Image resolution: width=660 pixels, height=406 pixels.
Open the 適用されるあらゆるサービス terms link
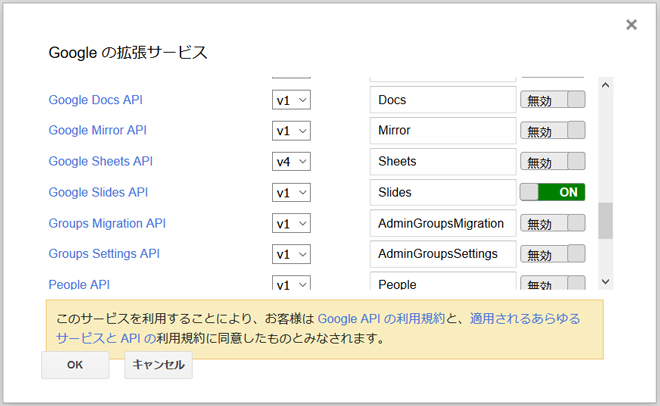pyautogui.click(x=525, y=318)
